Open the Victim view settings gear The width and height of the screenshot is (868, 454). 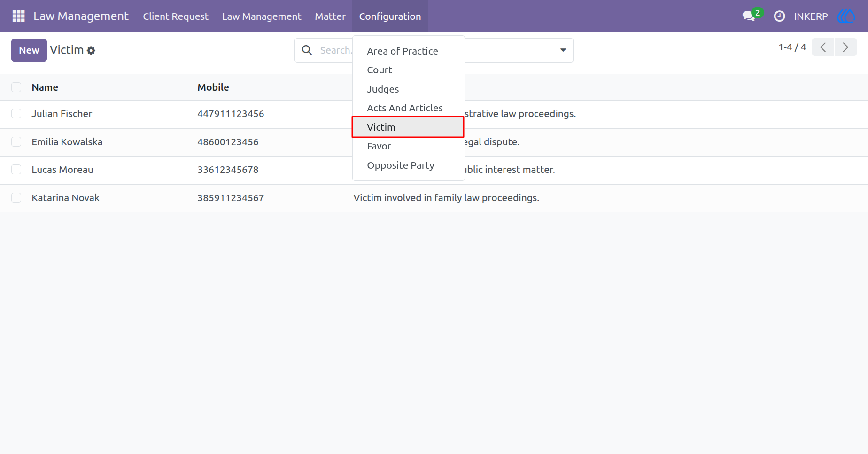[91, 50]
